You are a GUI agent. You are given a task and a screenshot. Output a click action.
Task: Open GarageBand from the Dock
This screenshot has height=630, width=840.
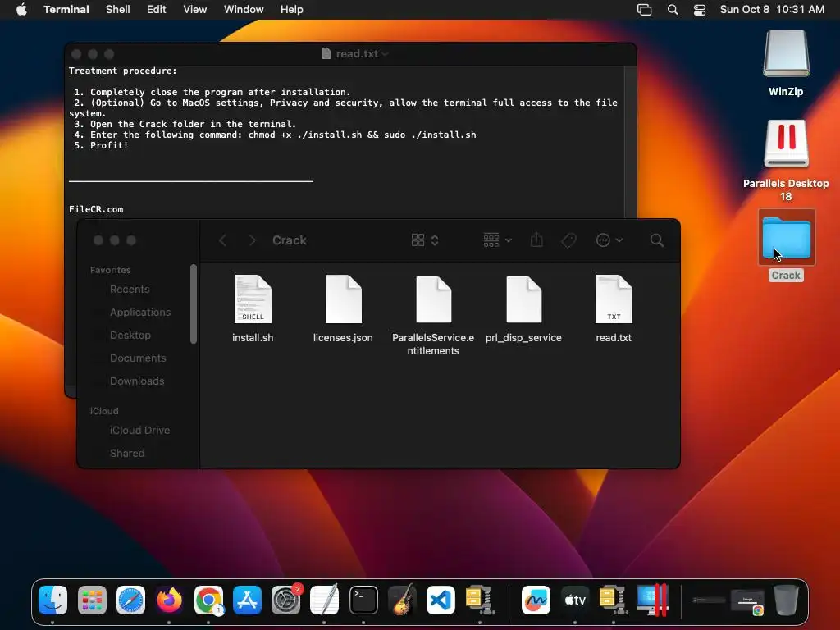point(402,599)
